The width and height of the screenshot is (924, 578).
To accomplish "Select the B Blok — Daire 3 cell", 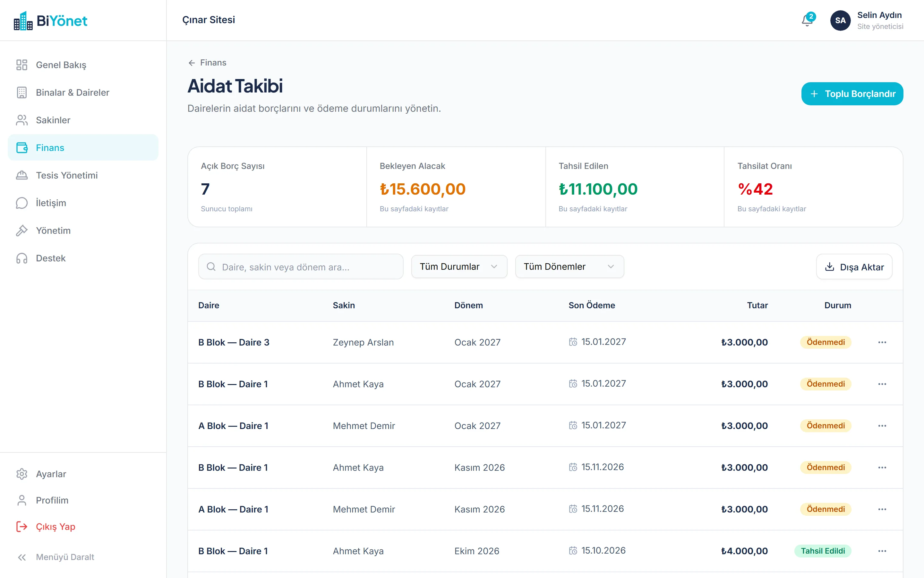I will tap(234, 342).
